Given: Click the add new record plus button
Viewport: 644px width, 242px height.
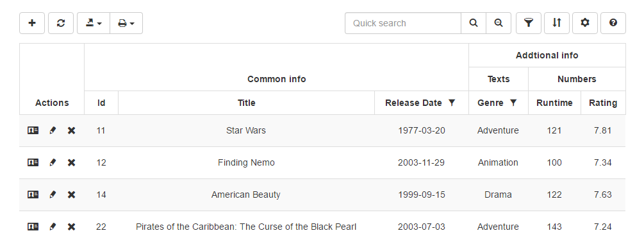Looking at the screenshot, I should point(32,23).
